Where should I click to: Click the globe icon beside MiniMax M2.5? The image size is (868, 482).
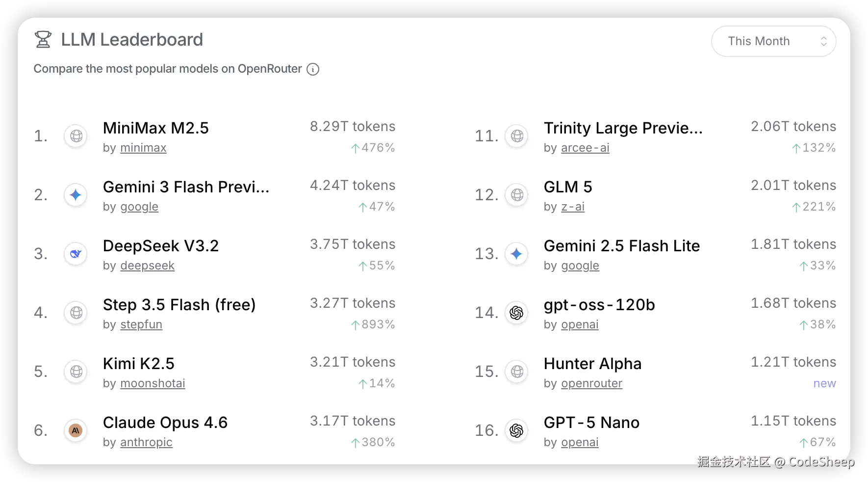(x=76, y=136)
